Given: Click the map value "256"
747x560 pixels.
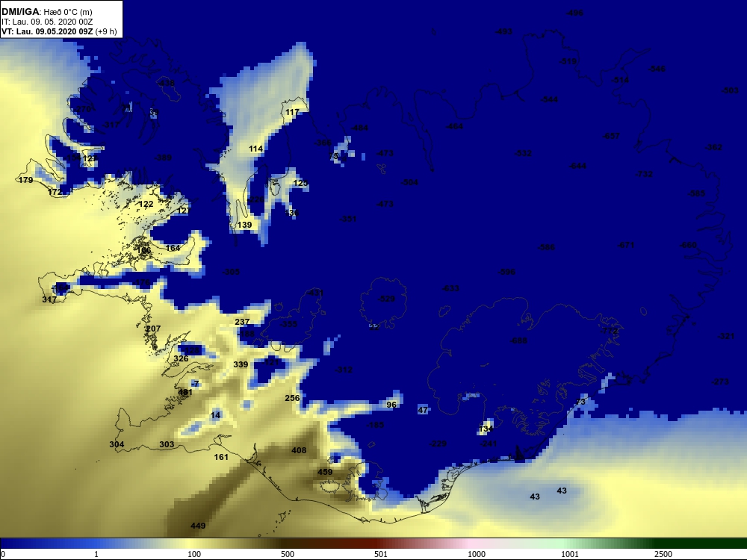Looking at the screenshot, I should click(x=292, y=398).
